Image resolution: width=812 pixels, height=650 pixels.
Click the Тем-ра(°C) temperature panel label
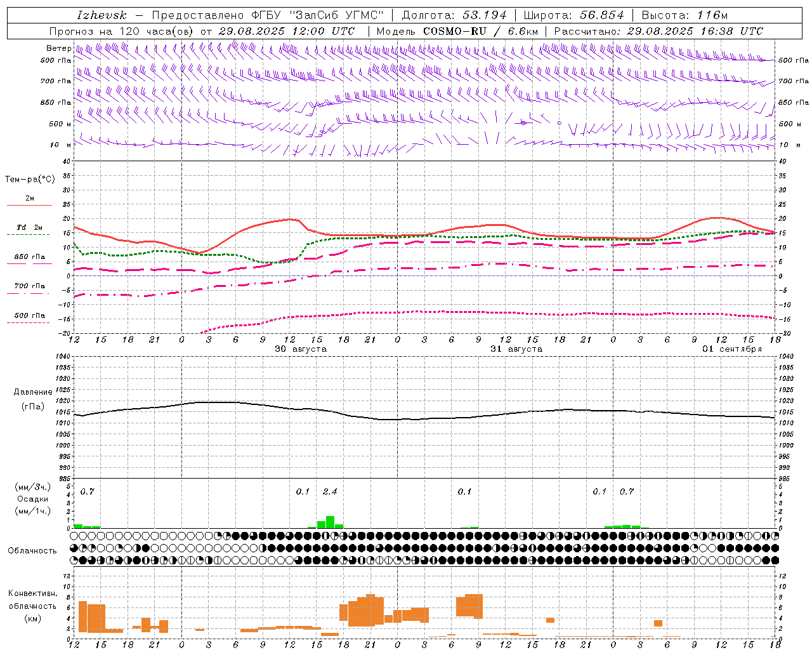tap(30, 180)
